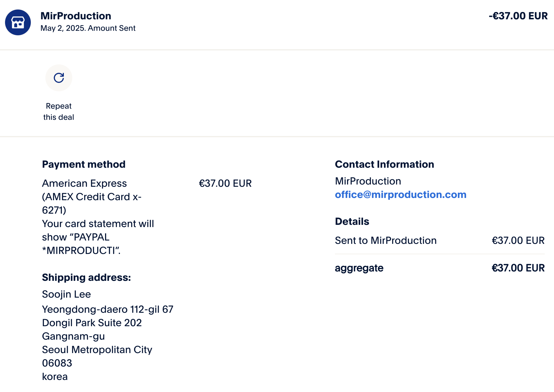Click the "Details" heading
This screenshot has width=554, height=392.
(352, 221)
